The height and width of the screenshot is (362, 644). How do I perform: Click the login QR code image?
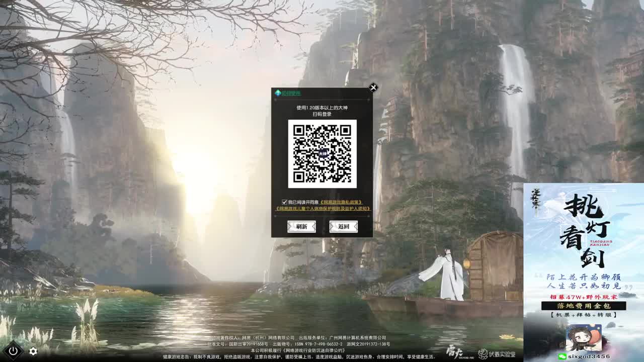[x=322, y=154]
